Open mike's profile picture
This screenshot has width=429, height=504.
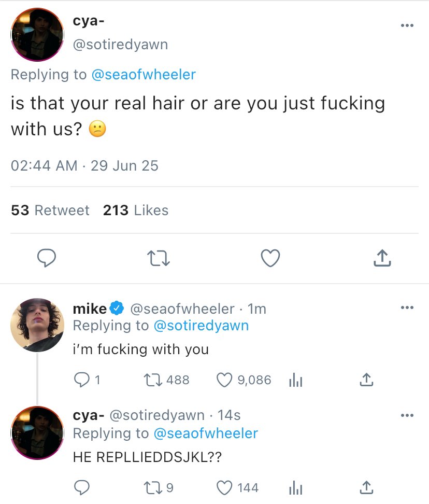tap(37, 325)
